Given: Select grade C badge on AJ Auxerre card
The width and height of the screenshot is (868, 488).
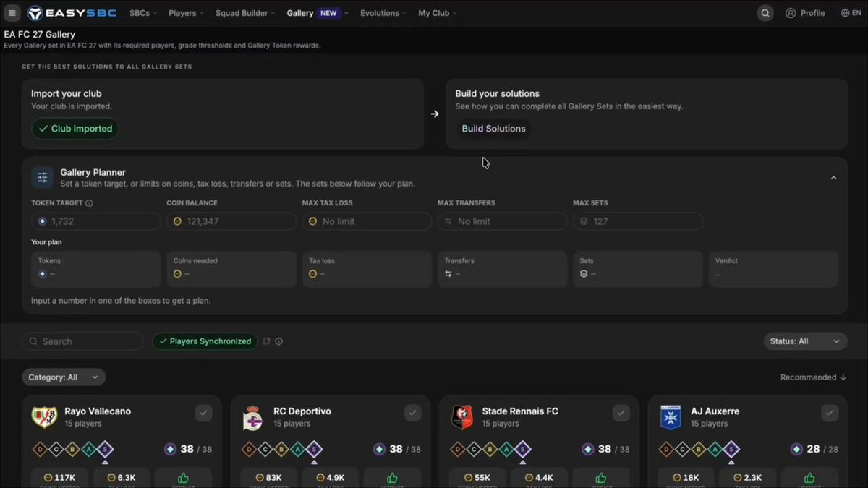Looking at the screenshot, I should (x=681, y=450).
